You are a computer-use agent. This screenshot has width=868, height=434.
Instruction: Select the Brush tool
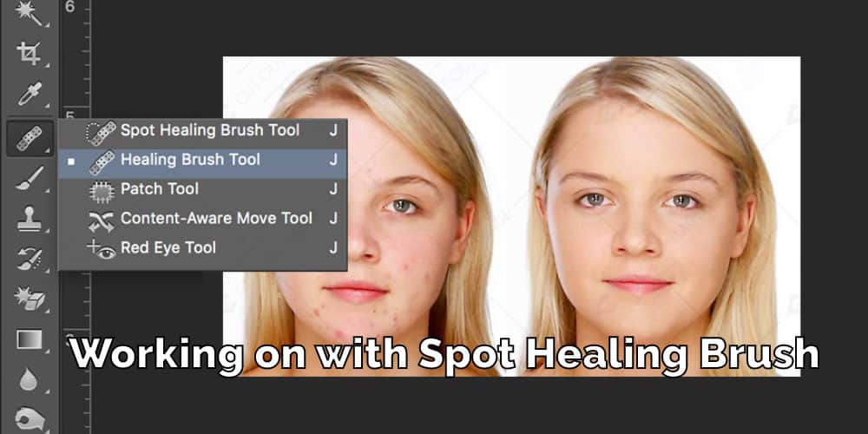[x=29, y=179]
